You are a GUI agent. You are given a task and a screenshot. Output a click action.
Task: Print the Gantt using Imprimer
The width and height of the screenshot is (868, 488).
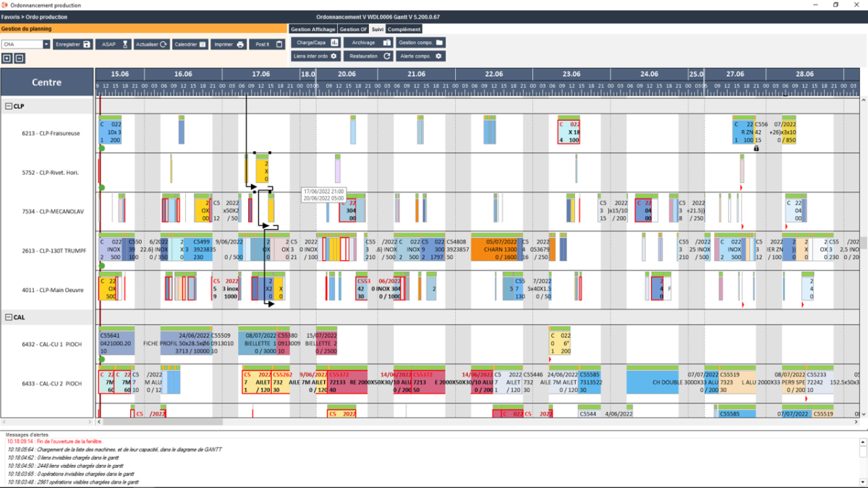coord(229,44)
